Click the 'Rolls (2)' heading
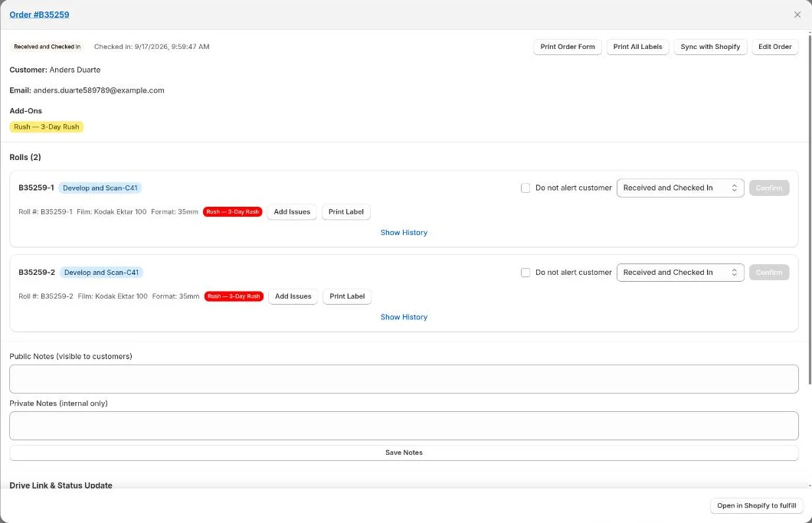This screenshot has width=812, height=523. pyautogui.click(x=25, y=157)
